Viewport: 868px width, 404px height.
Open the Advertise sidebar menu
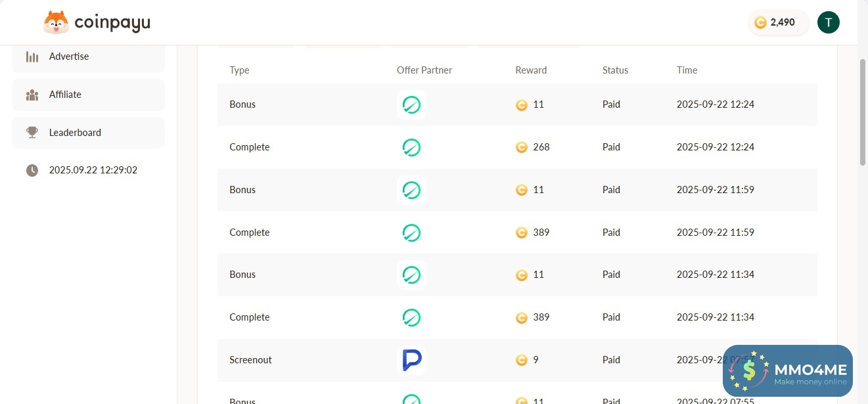tap(88, 56)
